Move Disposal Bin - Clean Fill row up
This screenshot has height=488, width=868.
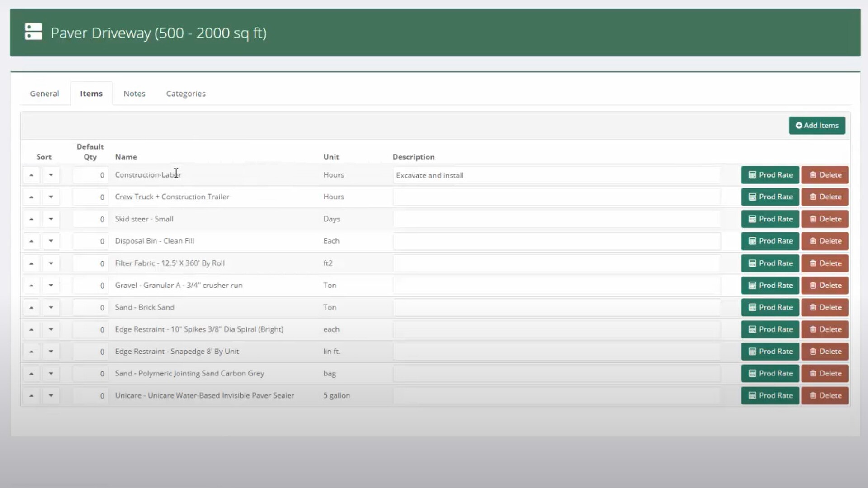tap(31, 241)
